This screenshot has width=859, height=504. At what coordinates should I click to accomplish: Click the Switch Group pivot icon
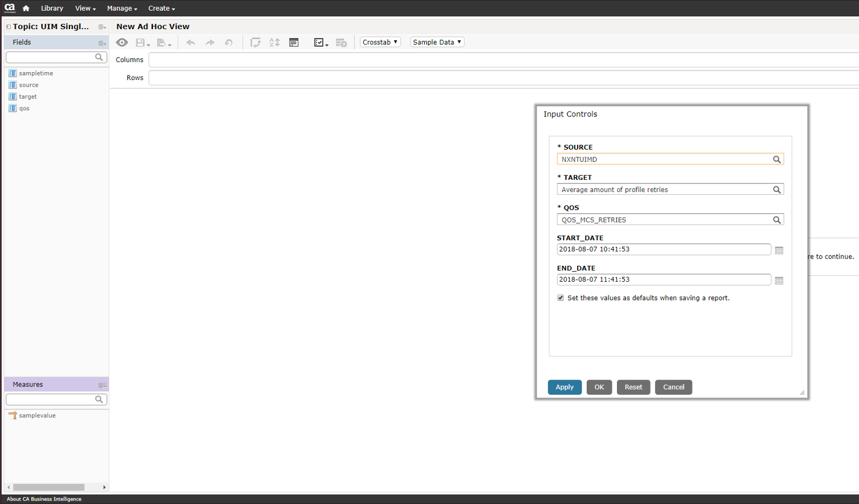pyautogui.click(x=256, y=43)
